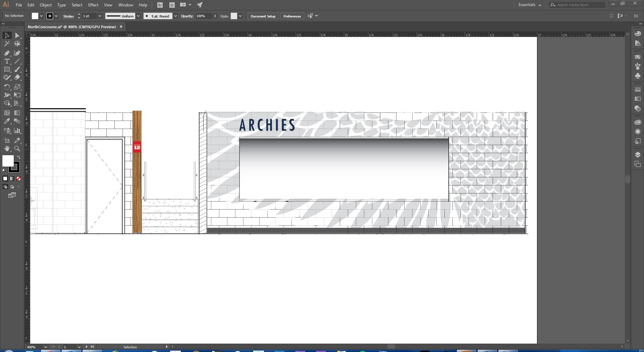Choose the Scale tool

click(17, 87)
